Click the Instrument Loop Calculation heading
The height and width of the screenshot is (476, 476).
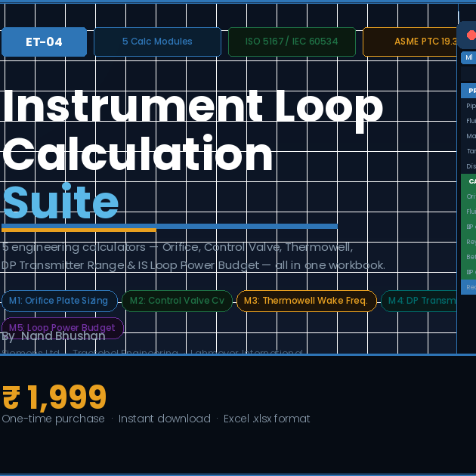pos(193,131)
